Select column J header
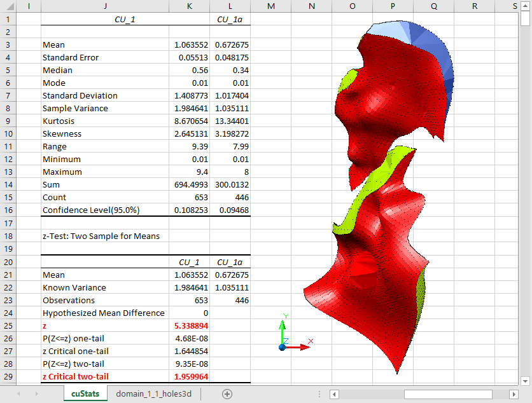The image size is (532, 403). click(x=104, y=6)
